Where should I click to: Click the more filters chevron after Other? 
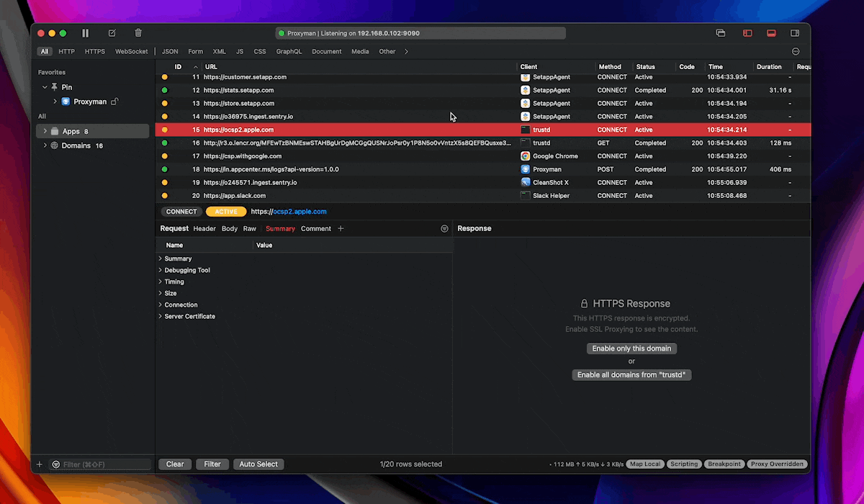406,52
